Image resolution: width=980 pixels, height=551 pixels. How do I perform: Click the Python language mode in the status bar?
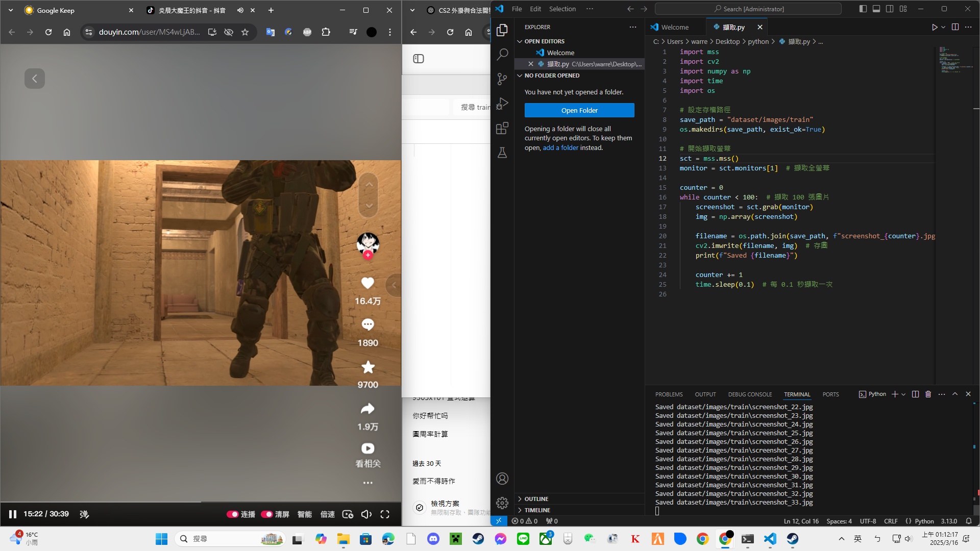tap(924, 521)
